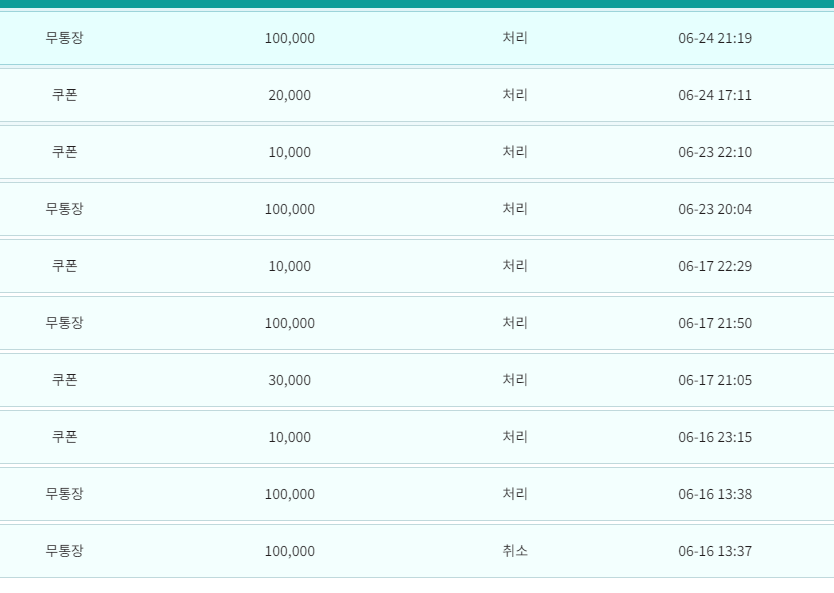834x593 pixels.
Task: Select the date 06-17 21:05
Action: point(715,380)
